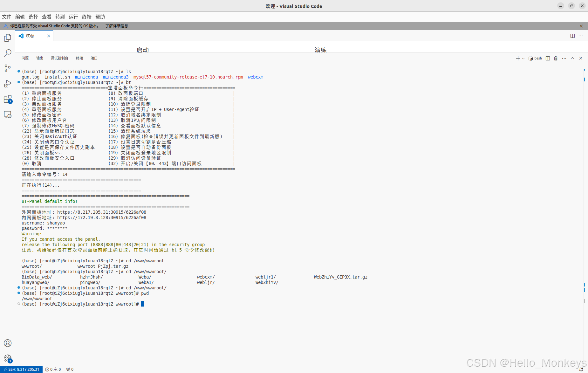Viewport: 588px width, 373px height.
Task: Split the terminal panel
Action: coord(548,58)
